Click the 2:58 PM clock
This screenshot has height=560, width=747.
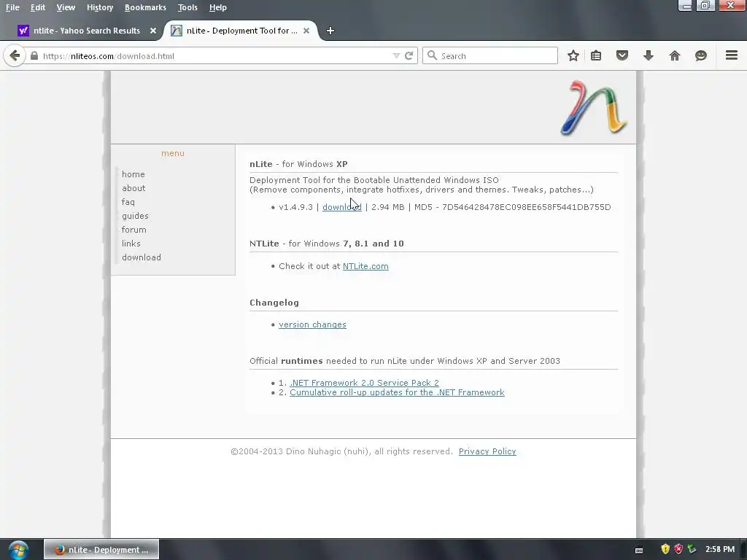pos(720,550)
